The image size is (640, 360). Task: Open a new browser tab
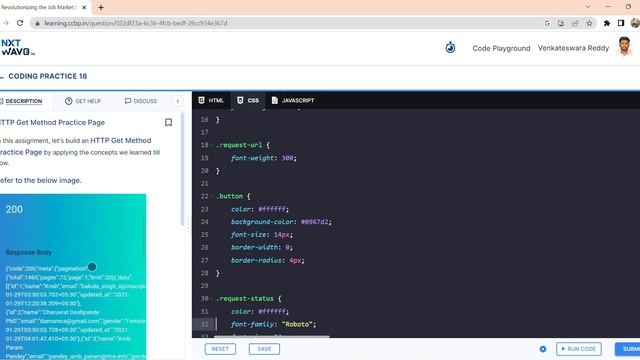pos(101,7)
